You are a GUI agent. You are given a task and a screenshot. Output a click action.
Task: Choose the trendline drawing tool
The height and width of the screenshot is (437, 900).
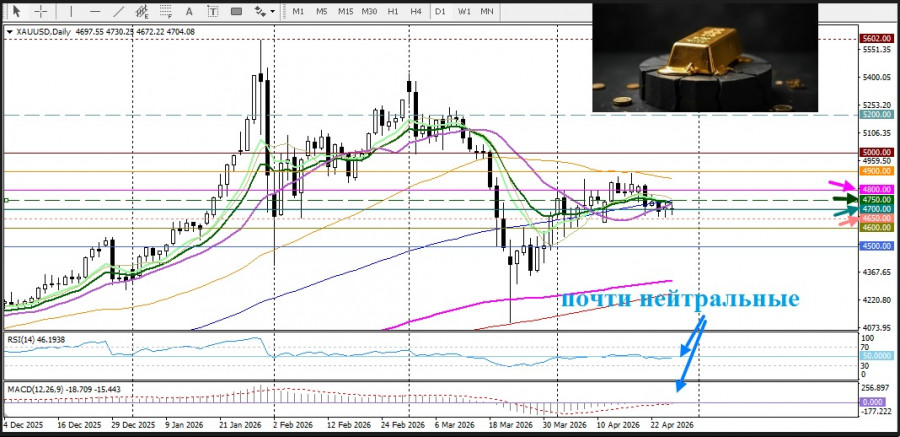click(x=119, y=11)
